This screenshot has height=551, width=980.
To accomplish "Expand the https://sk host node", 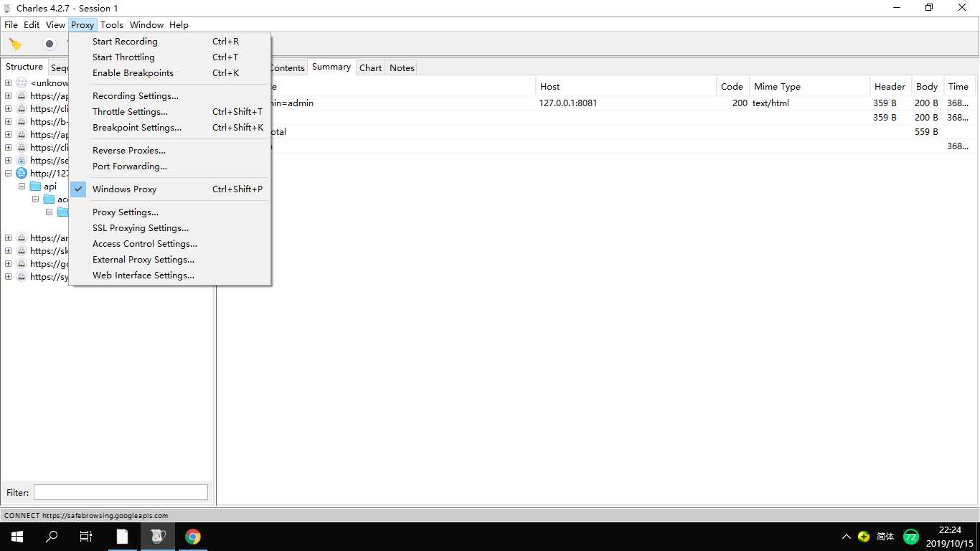I will (8, 250).
